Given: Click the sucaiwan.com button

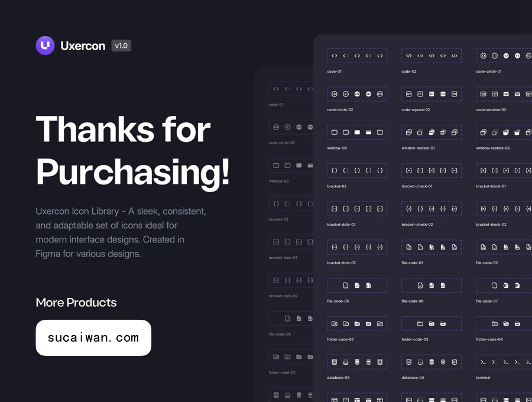Looking at the screenshot, I should (93, 338).
